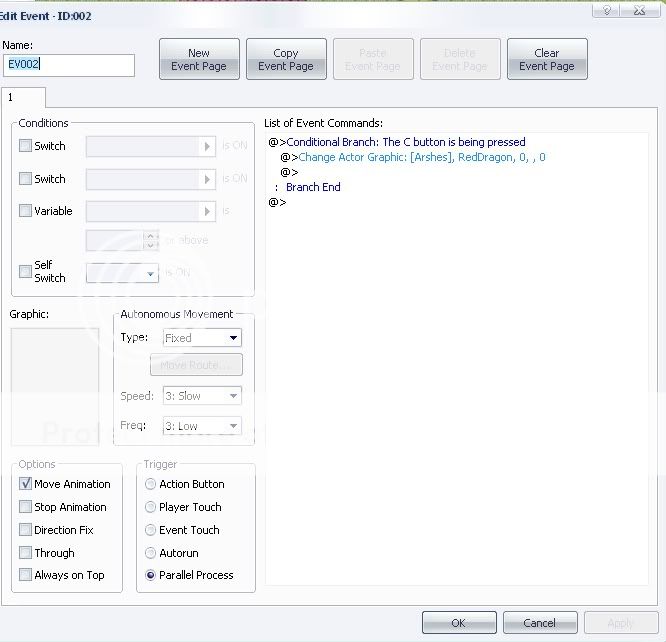Click New Event Page button

pyautogui.click(x=199, y=59)
